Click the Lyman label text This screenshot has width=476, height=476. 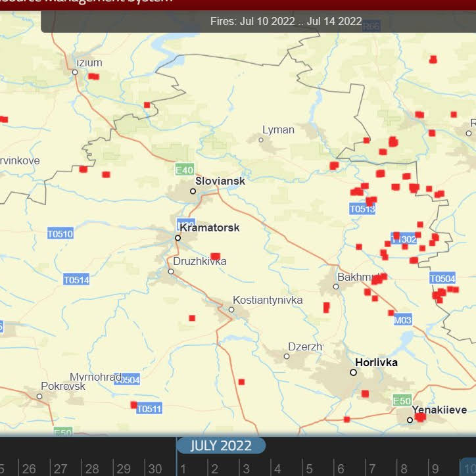(278, 130)
